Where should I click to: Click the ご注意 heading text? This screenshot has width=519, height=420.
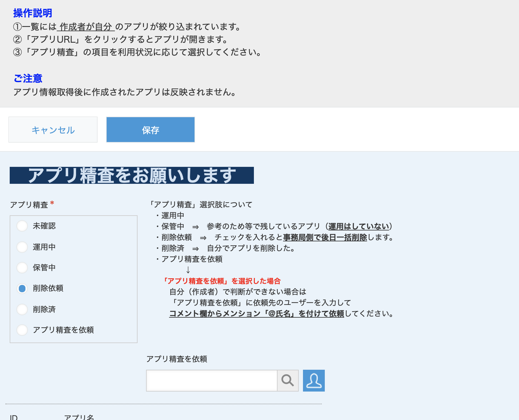click(x=28, y=78)
